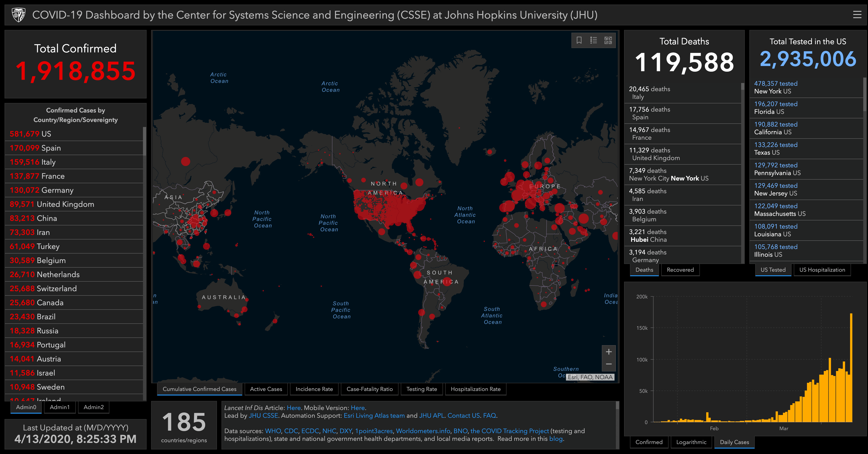
Task: Open the map legend list icon
Action: (593, 40)
